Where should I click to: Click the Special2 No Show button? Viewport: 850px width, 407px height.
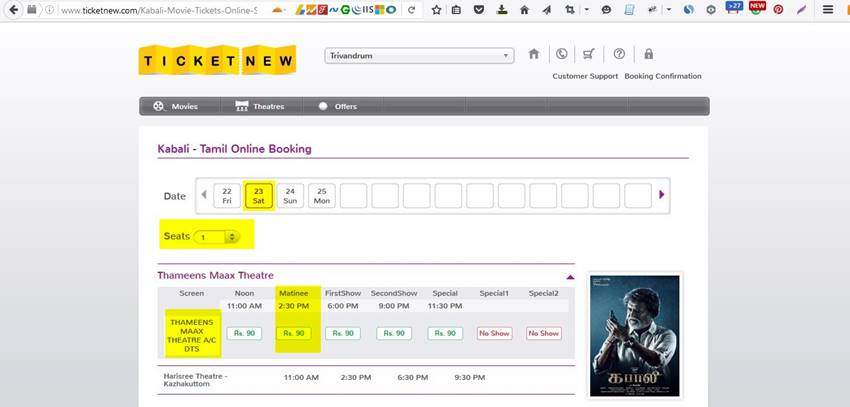544,333
